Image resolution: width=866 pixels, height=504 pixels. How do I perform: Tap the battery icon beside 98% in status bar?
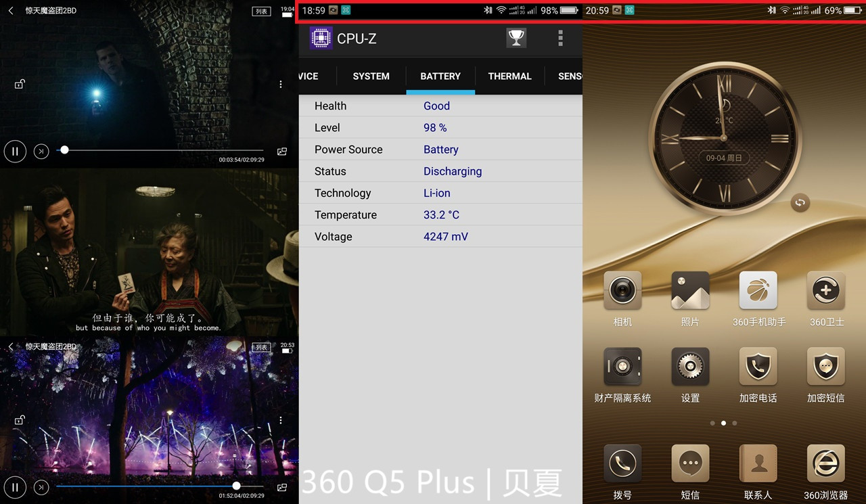[570, 11]
